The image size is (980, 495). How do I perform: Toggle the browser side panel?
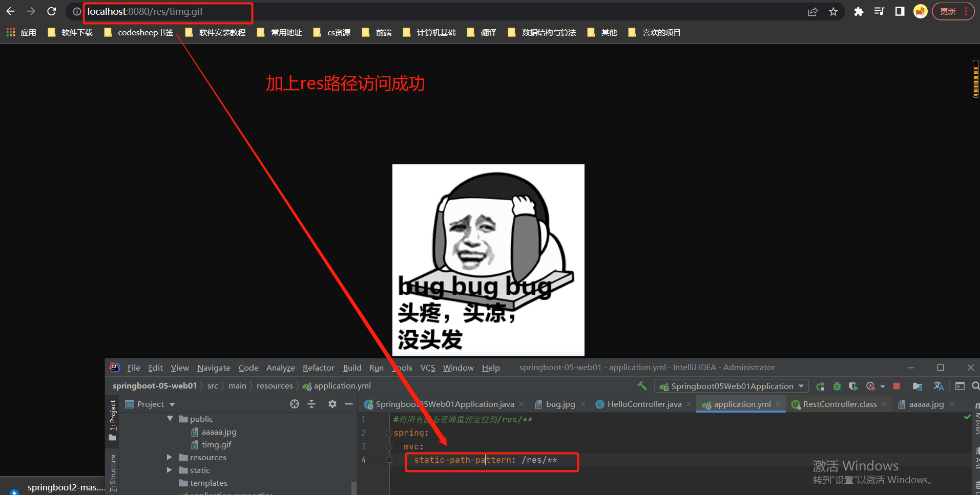click(x=900, y=11)
